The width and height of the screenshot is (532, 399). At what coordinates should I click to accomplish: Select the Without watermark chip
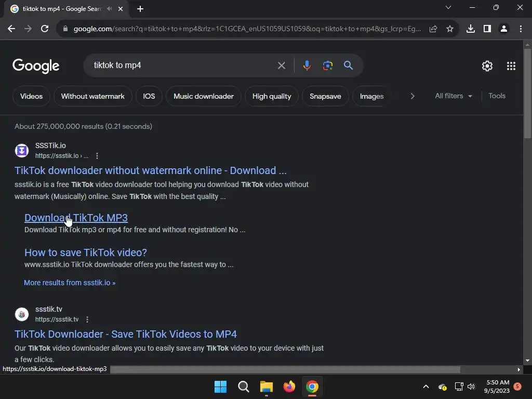click(92, 96)
